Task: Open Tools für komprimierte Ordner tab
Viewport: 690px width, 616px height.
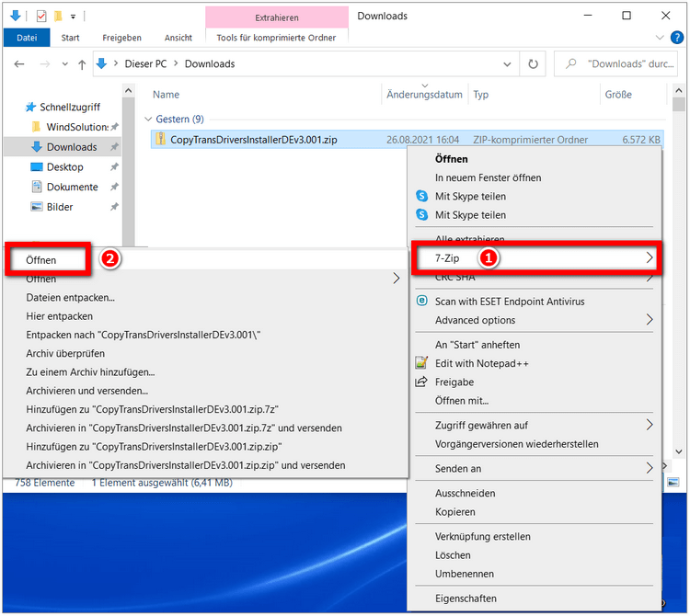Action: coord(276,38)
